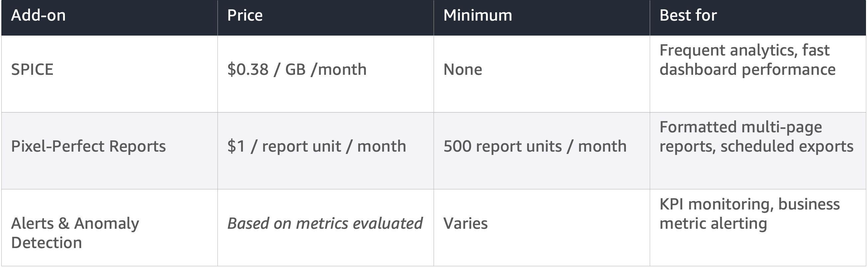
Task: Click the Price column header
Action: point(245,16)
